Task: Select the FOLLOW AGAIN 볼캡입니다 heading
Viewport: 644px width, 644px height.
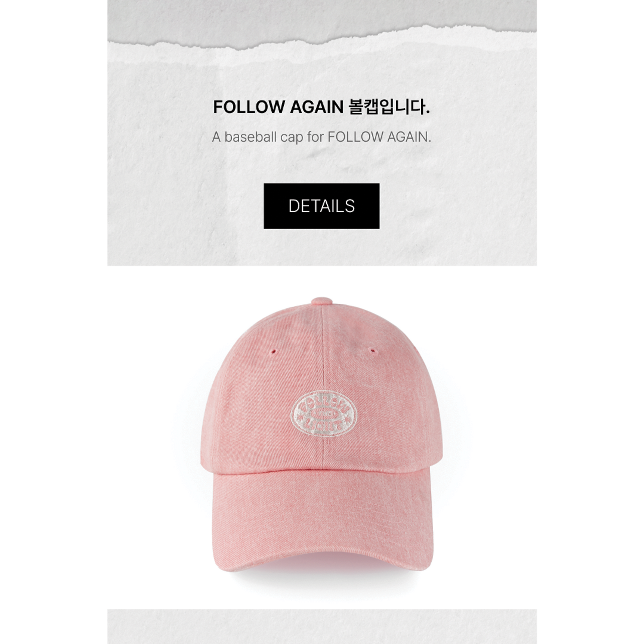Action: click(x=321, y=107)
